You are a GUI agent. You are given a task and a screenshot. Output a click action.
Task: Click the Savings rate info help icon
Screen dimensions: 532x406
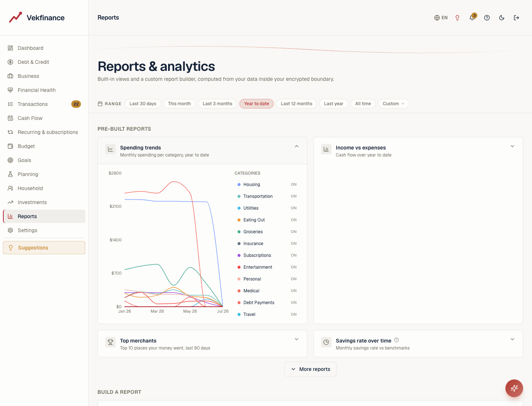pyautogui.click(x=396, y=340)
